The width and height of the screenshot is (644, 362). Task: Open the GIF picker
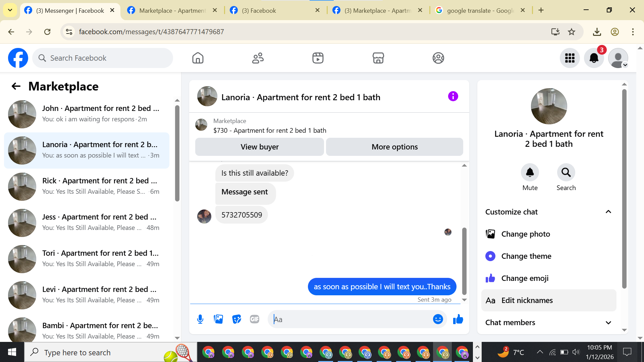[255, 319]
